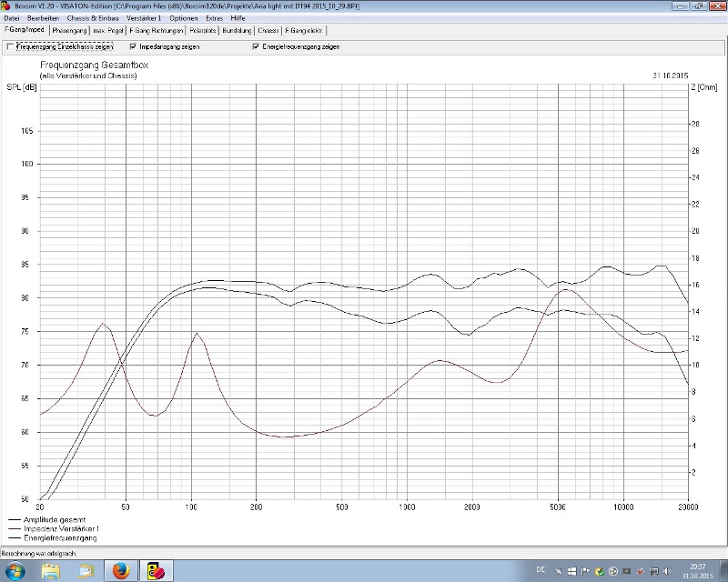The height and width of the screenshot is (582, 728).
Task: Select the Boxsim taskbar icon
Action: click(x=152, y=570)
